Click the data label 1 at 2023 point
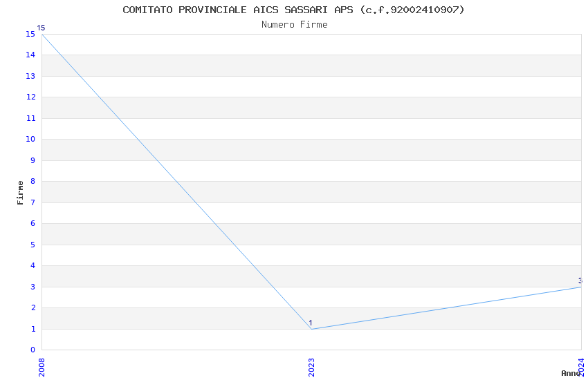 coord(311,323)
